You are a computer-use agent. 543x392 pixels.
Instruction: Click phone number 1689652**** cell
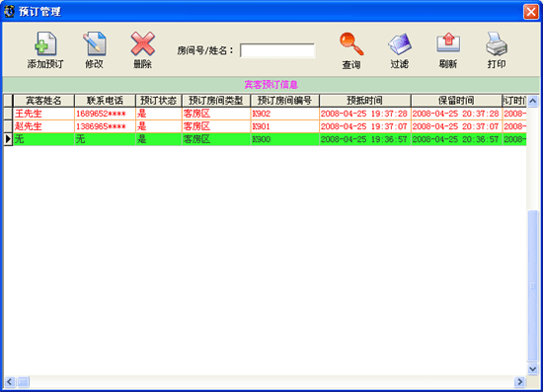click(x=105, y=114)
